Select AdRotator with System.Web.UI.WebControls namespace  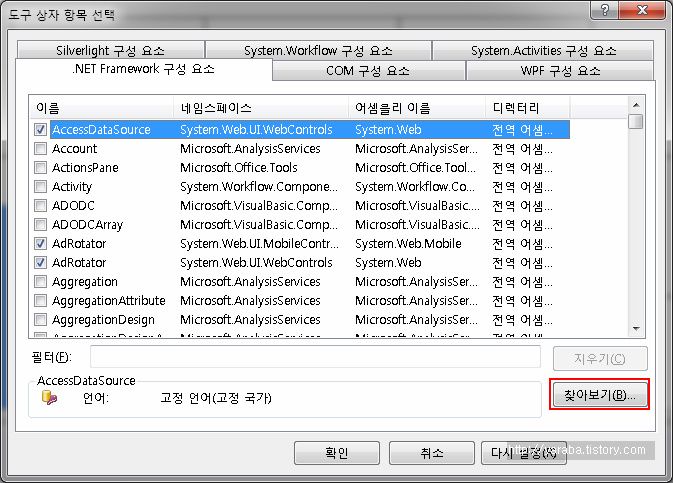79,262
